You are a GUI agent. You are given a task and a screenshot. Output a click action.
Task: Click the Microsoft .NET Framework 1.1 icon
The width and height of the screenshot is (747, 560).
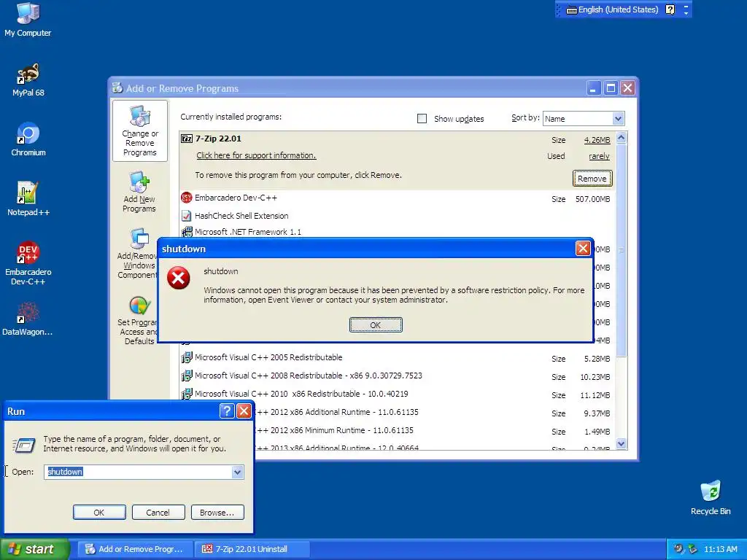187,232
